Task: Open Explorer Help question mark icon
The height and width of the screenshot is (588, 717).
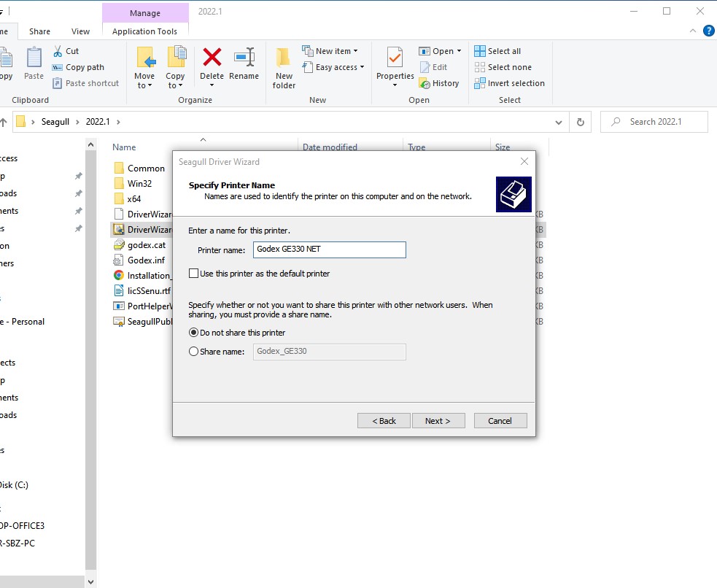Action: pos(708,31)
